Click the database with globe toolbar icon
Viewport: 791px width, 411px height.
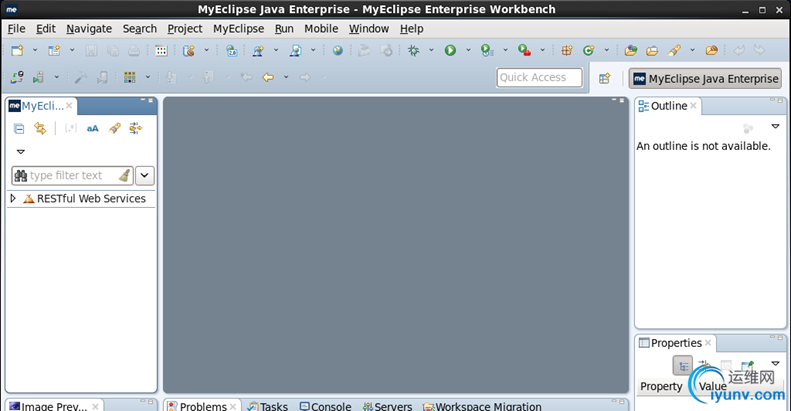tap(189, 50)
